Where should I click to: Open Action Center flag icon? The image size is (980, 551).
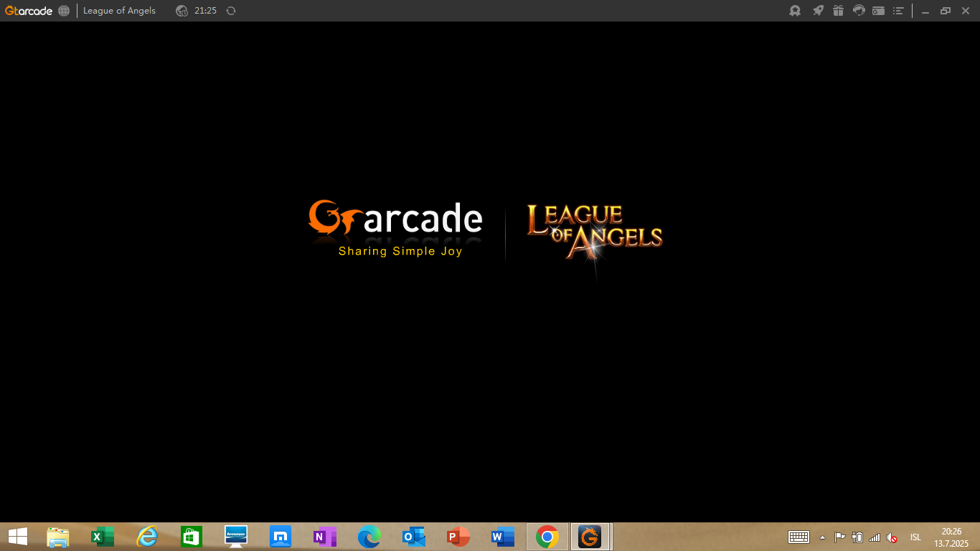pos(839,537)
